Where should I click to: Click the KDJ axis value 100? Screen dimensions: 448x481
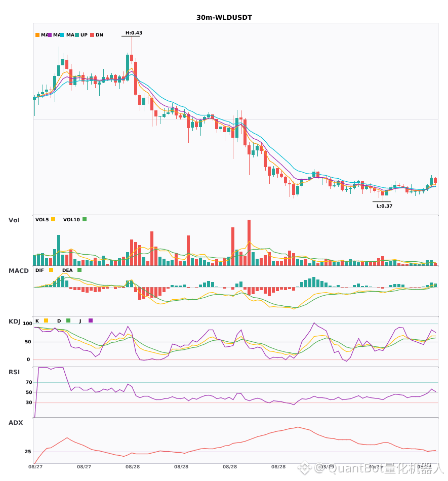point(27,324)
